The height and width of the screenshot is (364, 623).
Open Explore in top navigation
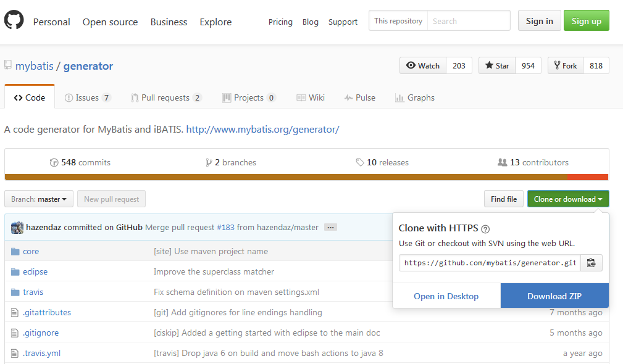[215, 22]
